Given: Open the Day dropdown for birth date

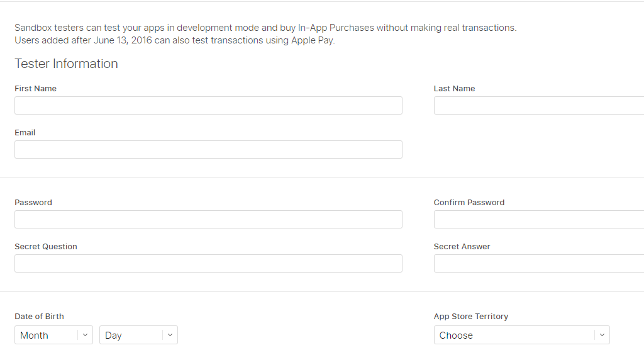Looking at the screenshot, I should tap(132, 335).
